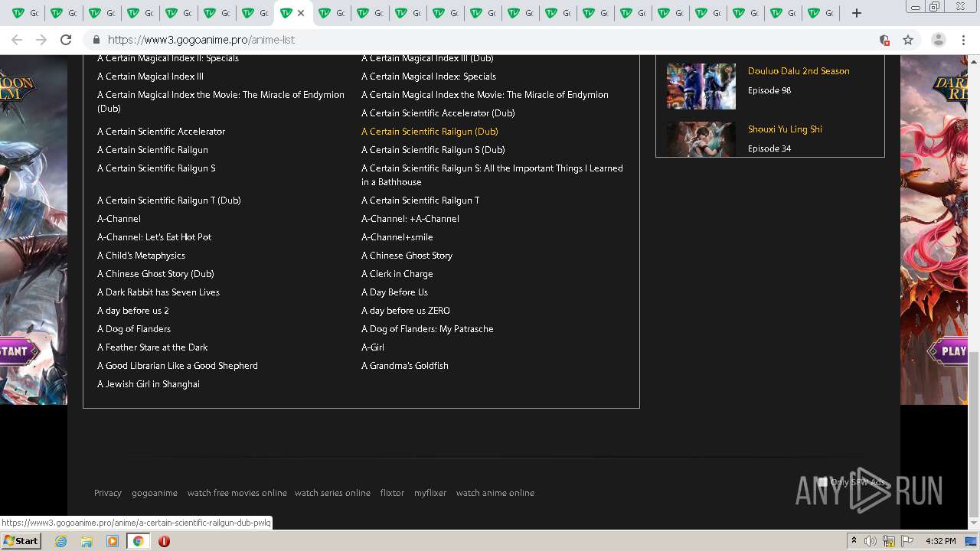Open A Certain Scientific Railgun S (Dub)
This screenshot has height=551, width=980.
coord(433,150)
